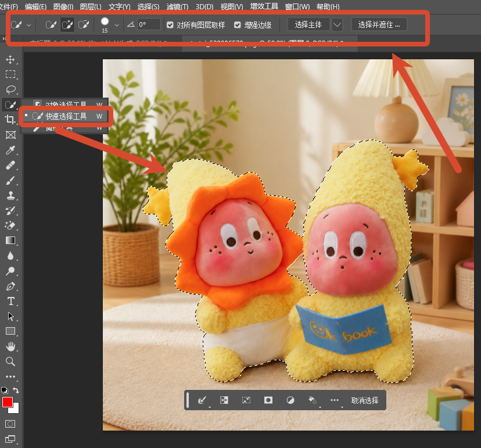Select the Brush tool
Screen dimensions: 481x448
point(10,181)
